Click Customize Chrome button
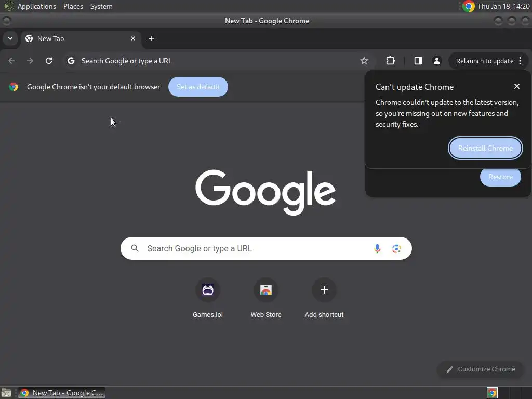Image resolution: width=532 pixels, height=399 pixels. click(481, 369)
